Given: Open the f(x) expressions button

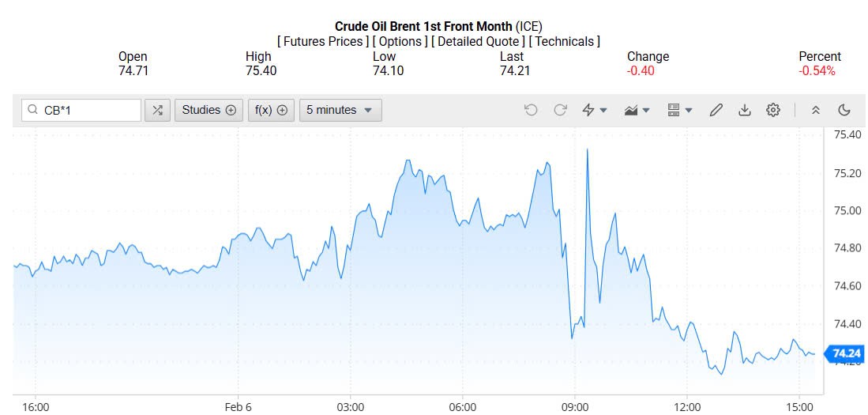Looking at the screenshot, I should point(271,110).
